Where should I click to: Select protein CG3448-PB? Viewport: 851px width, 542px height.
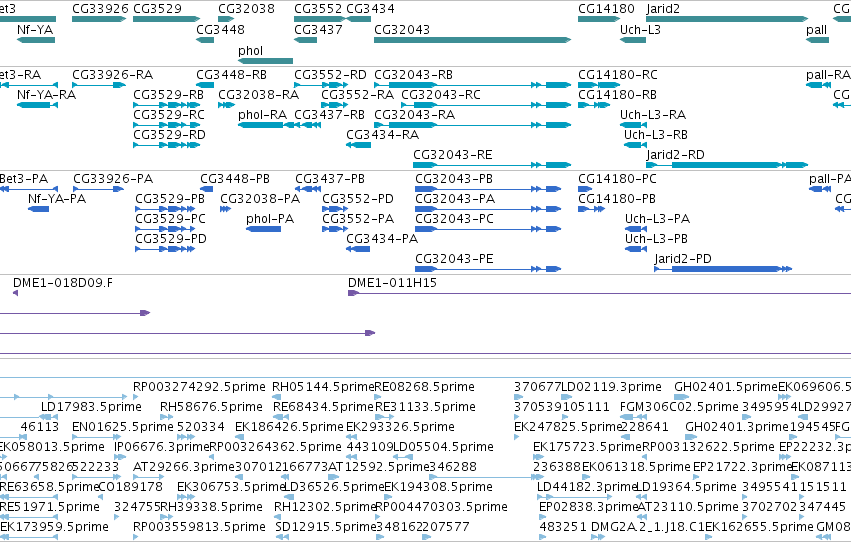[235, 178]
